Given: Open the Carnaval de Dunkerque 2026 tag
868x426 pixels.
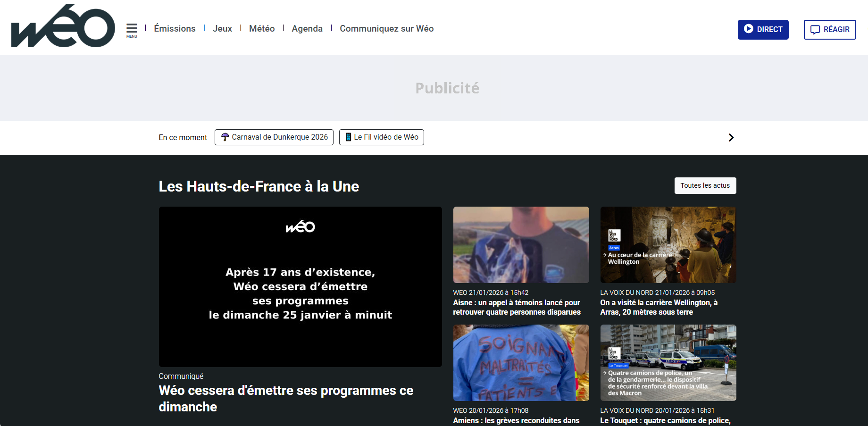Looking at the screenshot, I should (x=279, y=137).
